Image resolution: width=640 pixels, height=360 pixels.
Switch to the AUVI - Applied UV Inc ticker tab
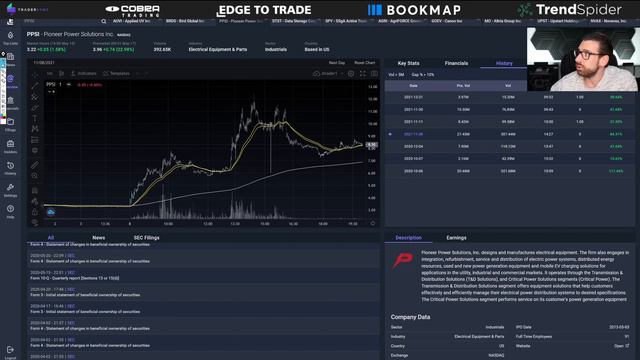point(131,21)
